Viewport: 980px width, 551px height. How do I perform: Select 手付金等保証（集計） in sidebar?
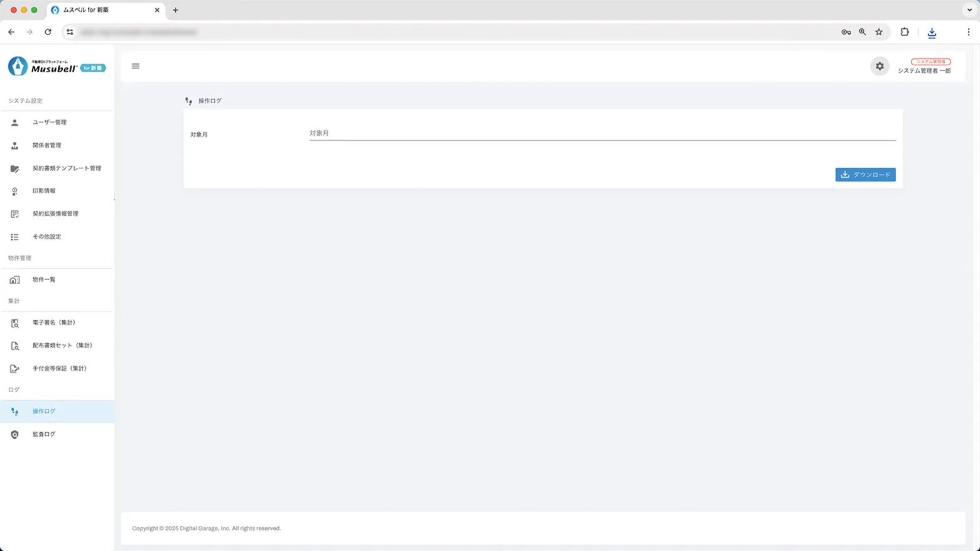coord(59,369)
